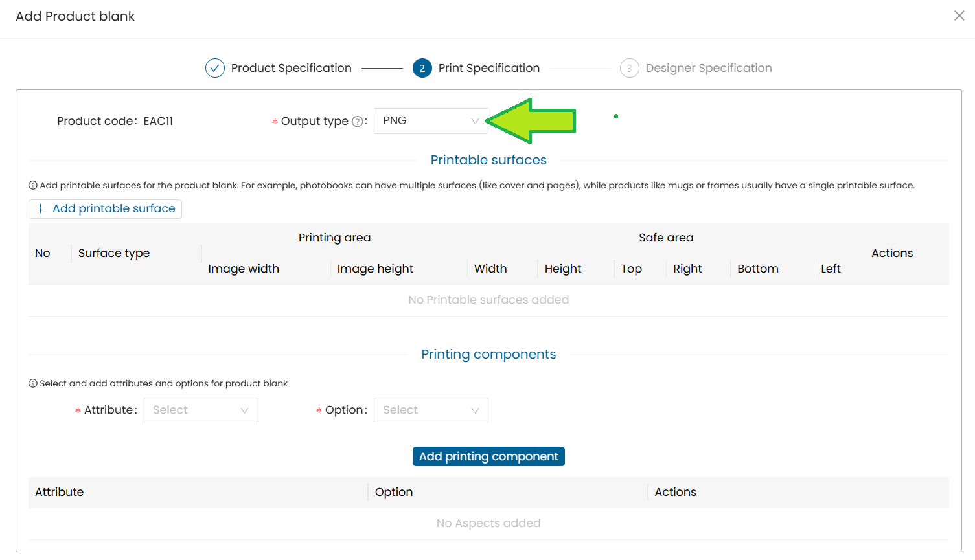
Task: Click the step 2 Print Specification circle
Action: click(422, 68)
